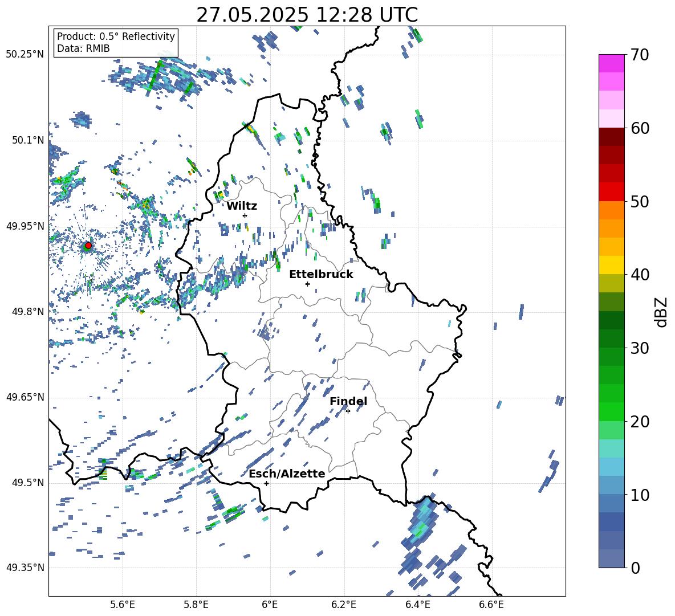The height and width of the screenshot is (616, 675).
Task: Click the 'Product: 0.5° Reflectivity' text
Action: tap(116, 36)
